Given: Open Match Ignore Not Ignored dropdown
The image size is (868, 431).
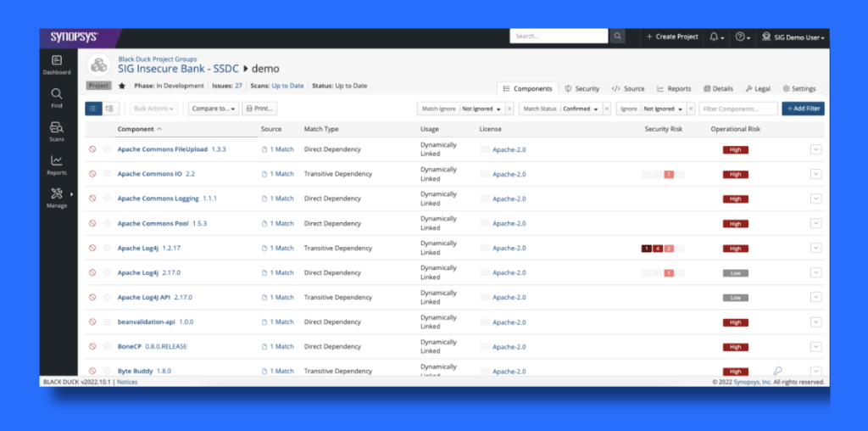Looking at the screenshot, I should coord(481,109).
